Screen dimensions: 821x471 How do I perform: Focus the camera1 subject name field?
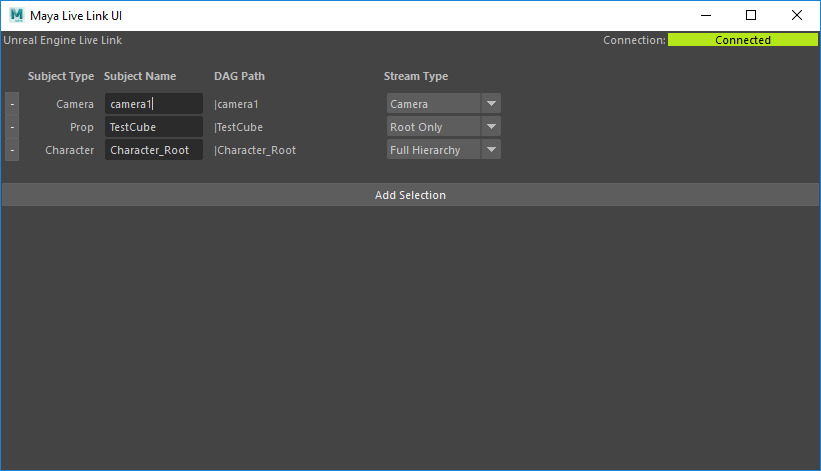[153, 104]
